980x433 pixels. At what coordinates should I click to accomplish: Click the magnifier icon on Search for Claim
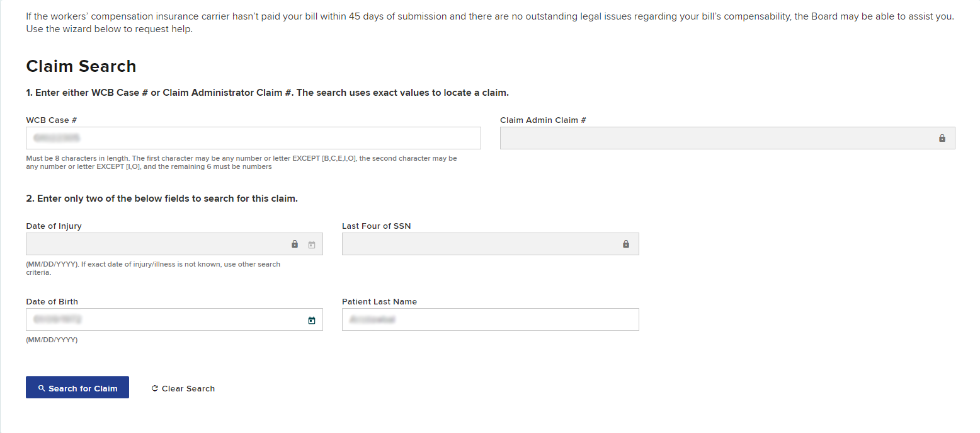tap(42, 388)
